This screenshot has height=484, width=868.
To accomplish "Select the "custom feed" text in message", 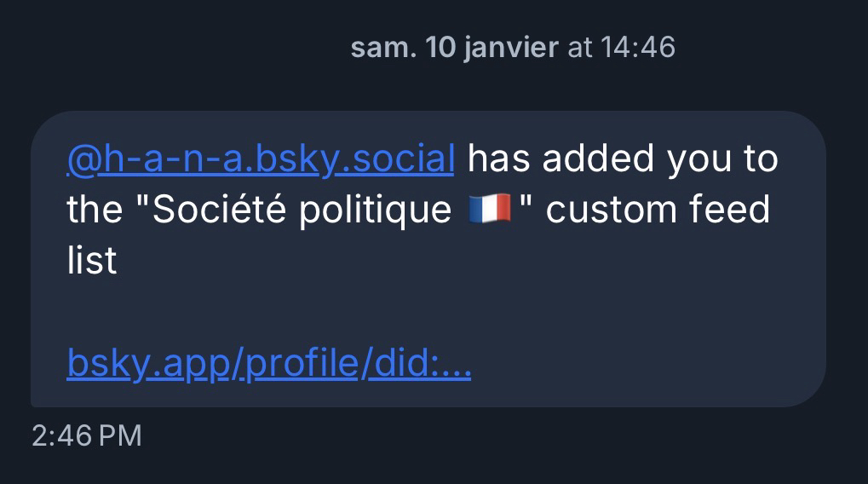I will click(x=658, y=210).
